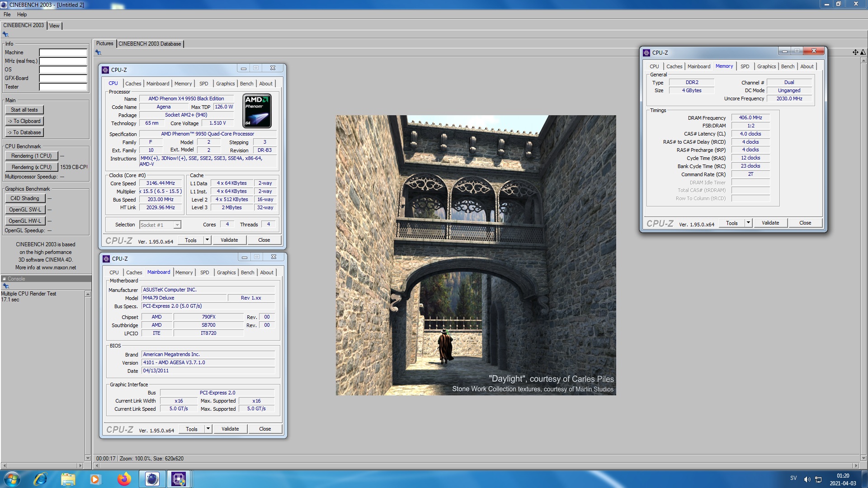Viewport: 868px width, 488px height.
Task: Click the rendered Daylight picture
Action: pyautogui.click(x=476, y=255)
